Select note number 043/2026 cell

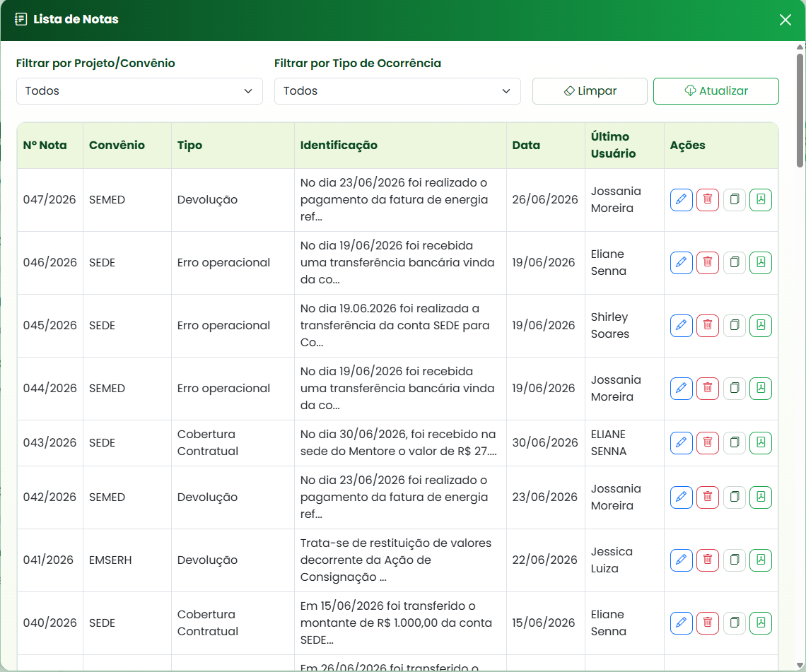click(50, 443)
